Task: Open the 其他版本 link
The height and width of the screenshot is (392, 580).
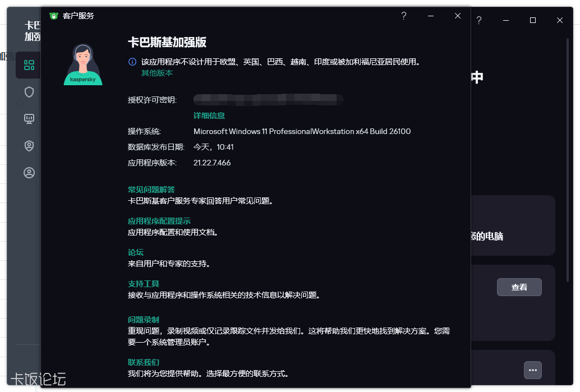Action: point(157,73)
